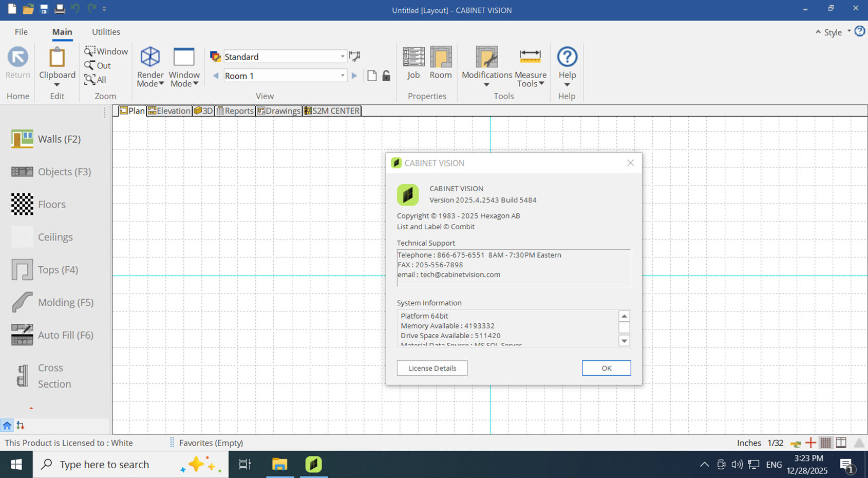The image size is (868, 478).
Task: Click the Auto Fill (F6) icon
Action: click(22, 335)
